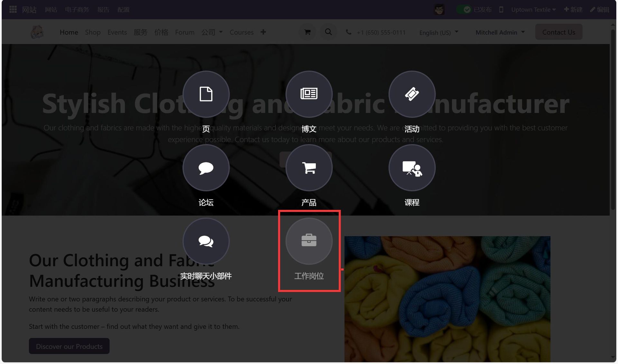Image resolution: width=618 pixels, height=364 pixels.
Task: Go to the 服务 nav link
Action: tap(141, 32)
